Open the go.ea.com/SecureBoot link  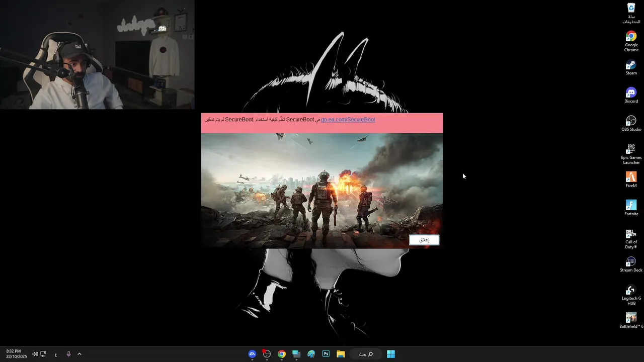[x=348, y=120]
